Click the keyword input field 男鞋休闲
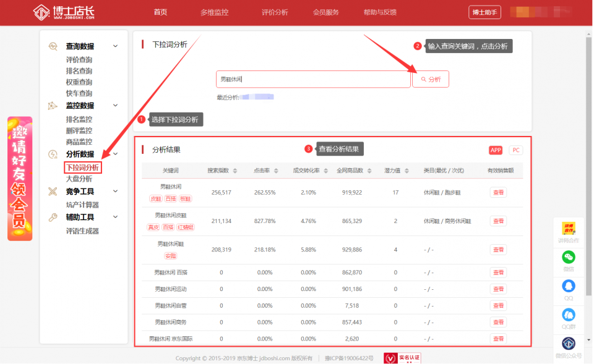This screenshot has height=364, width=594. click(313, 79)
